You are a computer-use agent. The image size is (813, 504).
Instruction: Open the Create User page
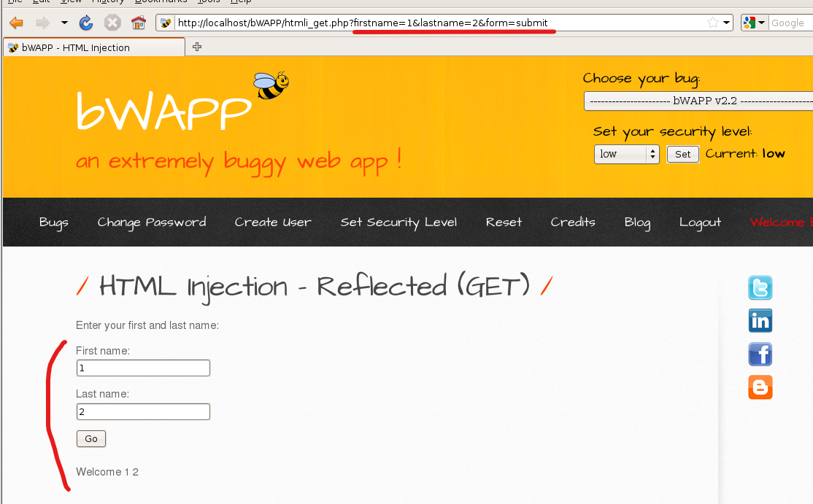point(273,222)
